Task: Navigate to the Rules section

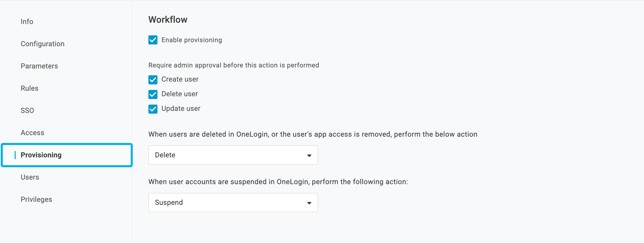Action: [30, 88]
